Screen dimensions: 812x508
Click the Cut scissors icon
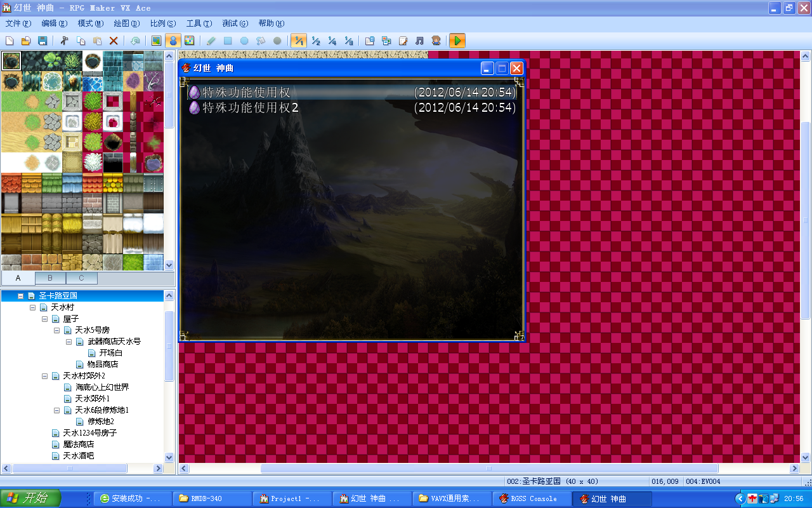[64, 41]
